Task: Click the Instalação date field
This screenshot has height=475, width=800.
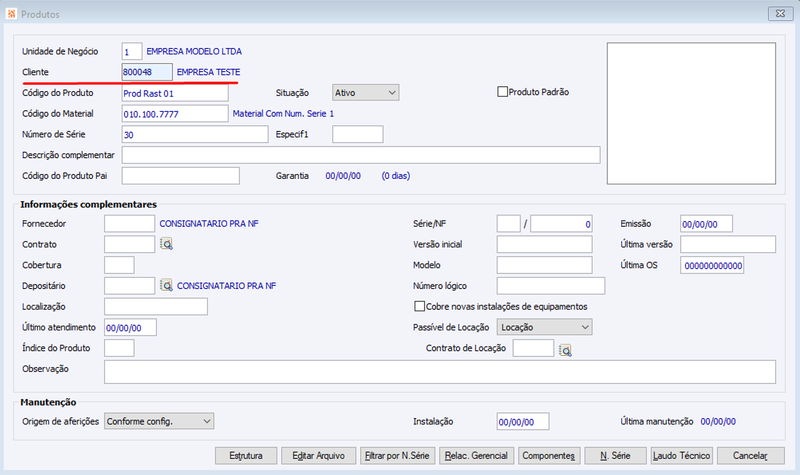Action: click(523, 421)
